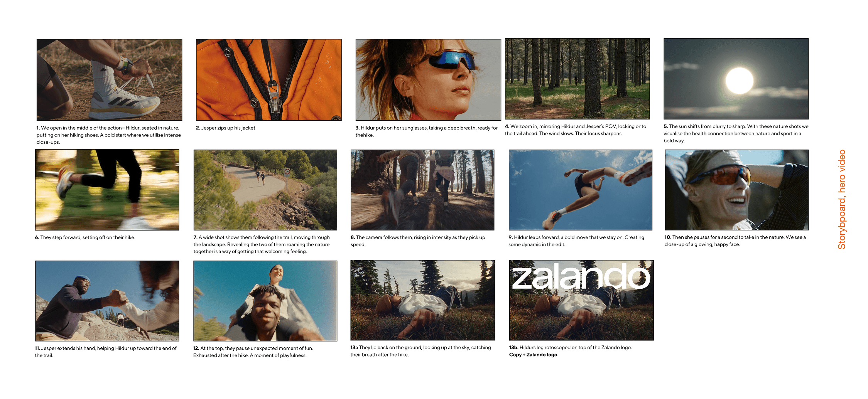Screen dimensions: 868x399
Task: Select the shoulder-ride playful frame
Action: coord(265,301)
